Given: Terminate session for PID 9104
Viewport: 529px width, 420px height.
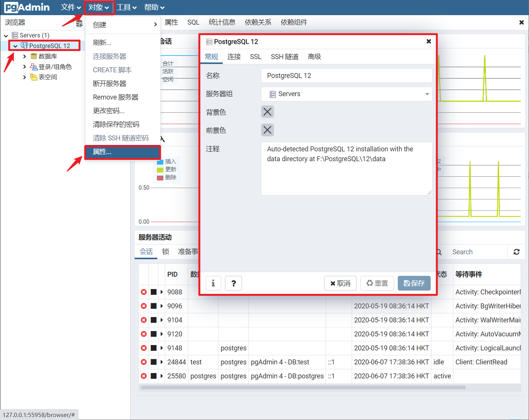Looking at the screenshot, I should pos(144,320).
